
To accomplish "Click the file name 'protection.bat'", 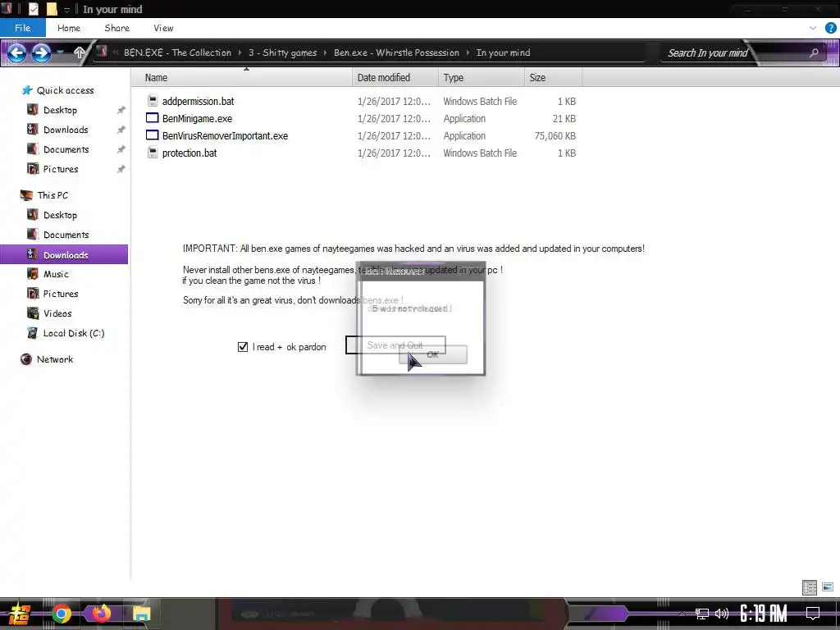I will pos(189,153).
